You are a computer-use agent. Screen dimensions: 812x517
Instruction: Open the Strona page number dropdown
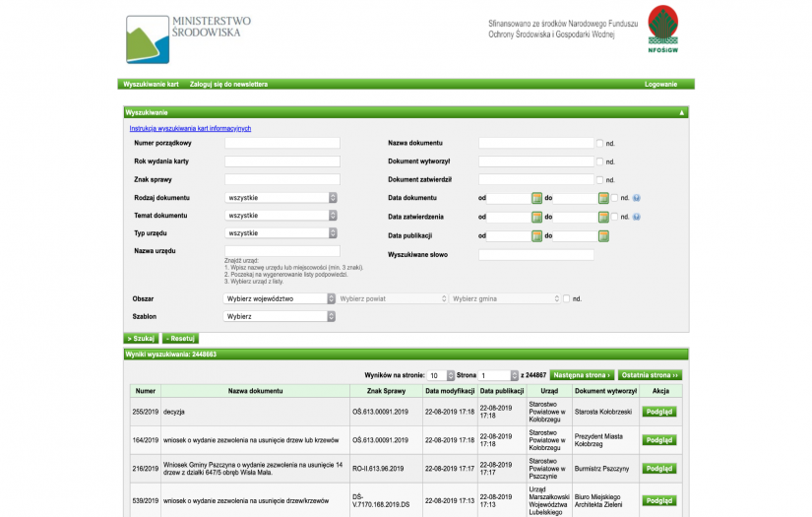click(x=498, y=375)
